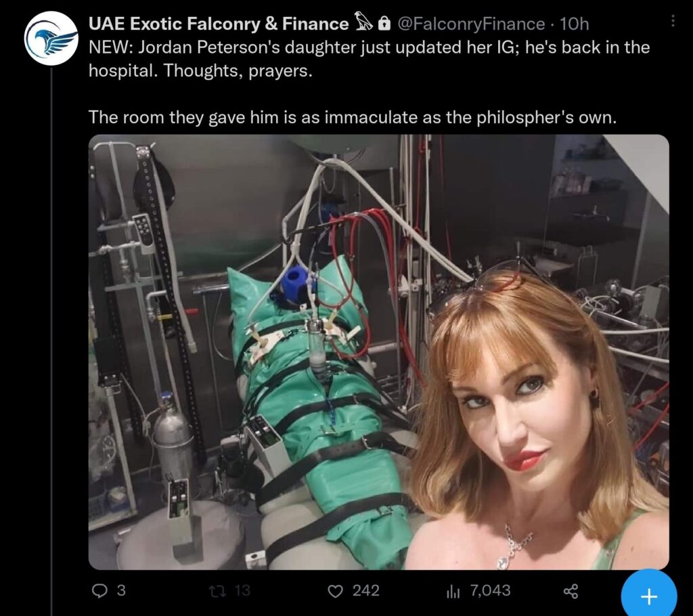This screenshot has height=616, width=693.
Task: Like the tweet with the heart icon
Action: coord(335,591)
